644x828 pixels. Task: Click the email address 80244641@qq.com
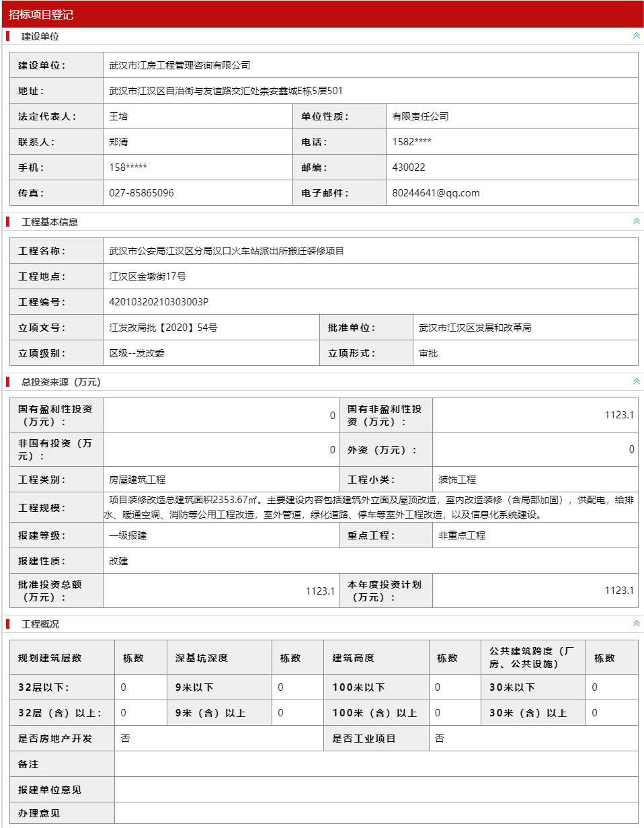[x=436, y=193]
